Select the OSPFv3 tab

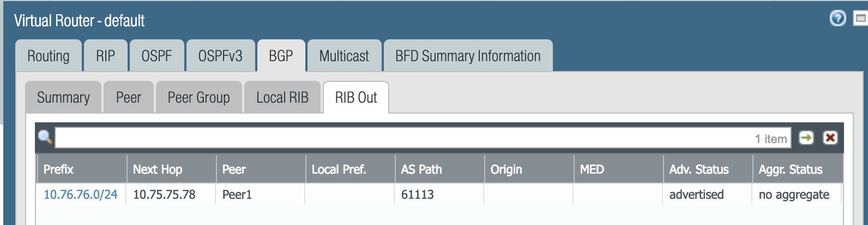point(220,56)
